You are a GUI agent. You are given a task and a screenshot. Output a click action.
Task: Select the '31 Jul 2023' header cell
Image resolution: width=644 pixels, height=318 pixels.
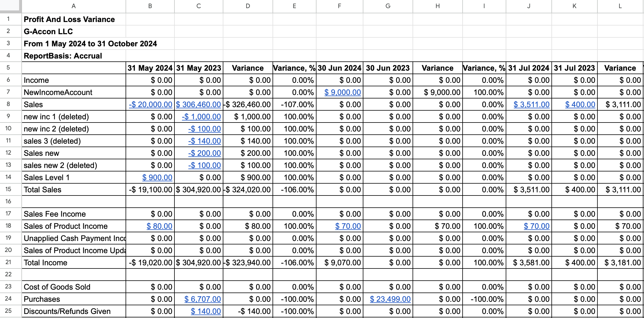(575, 68)
